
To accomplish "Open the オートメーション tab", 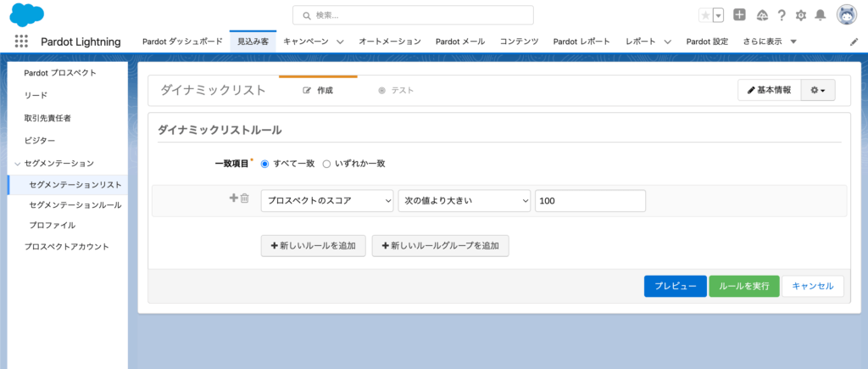I will point(390,42).
